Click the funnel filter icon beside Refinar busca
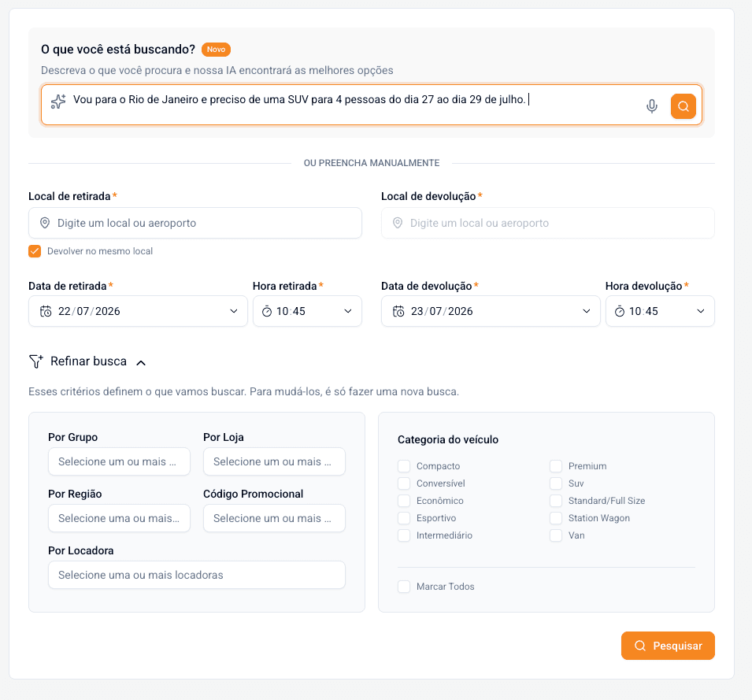The image size is (752, 700). pos(36,361)
